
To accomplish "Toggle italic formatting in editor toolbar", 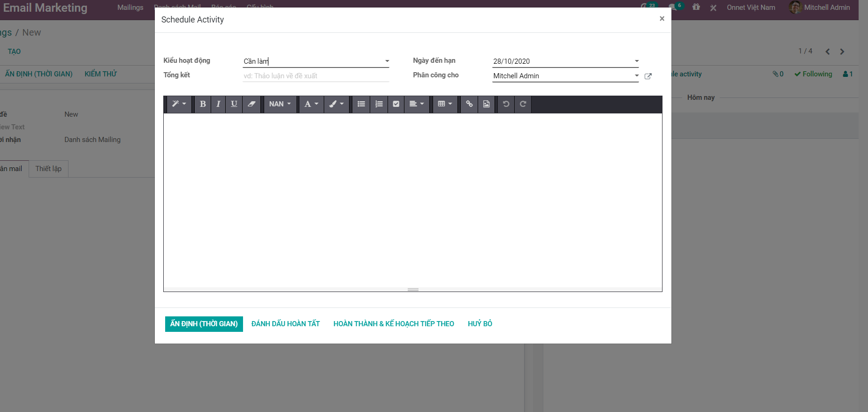I will tap(218, 104).
